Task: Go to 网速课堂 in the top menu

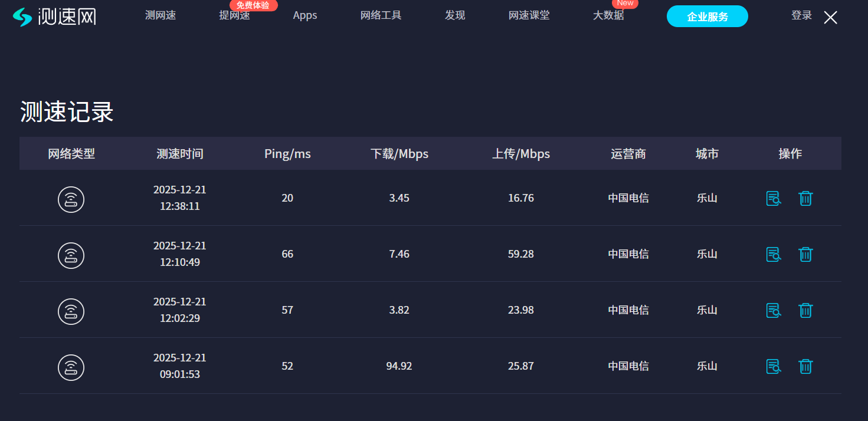Action: coord(529,15)
